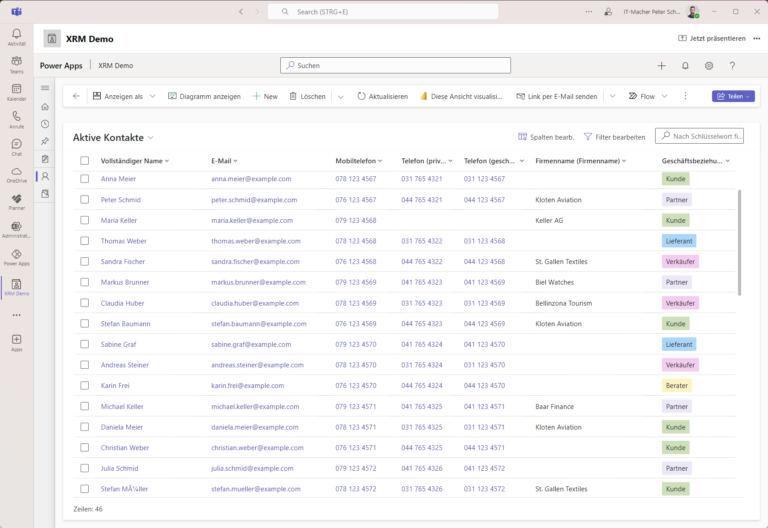Open OneDrive from the left rail
Image resolution: width=768 pixels, height=528 pixels.
16,174
